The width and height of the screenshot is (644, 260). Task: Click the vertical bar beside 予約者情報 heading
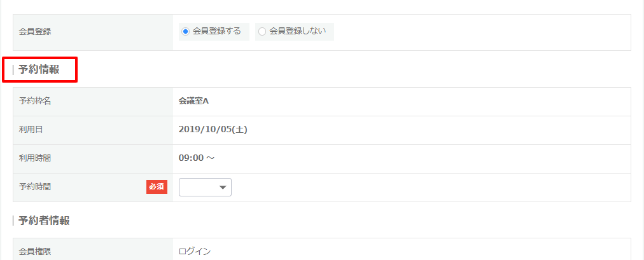13,221
